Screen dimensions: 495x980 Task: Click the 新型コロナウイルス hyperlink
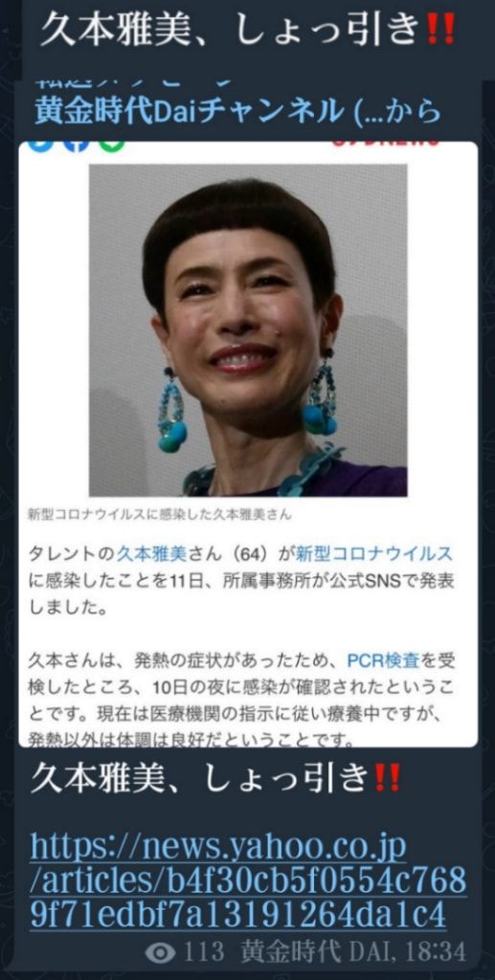(x=373, y=553)
